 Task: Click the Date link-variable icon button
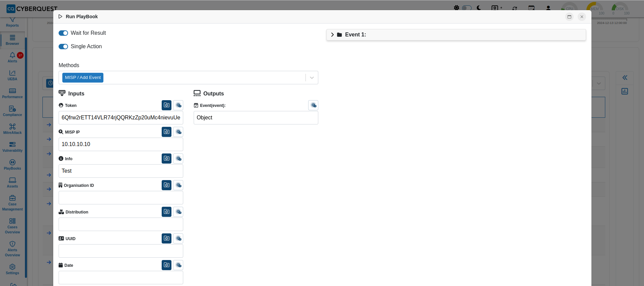coord(178,265)
